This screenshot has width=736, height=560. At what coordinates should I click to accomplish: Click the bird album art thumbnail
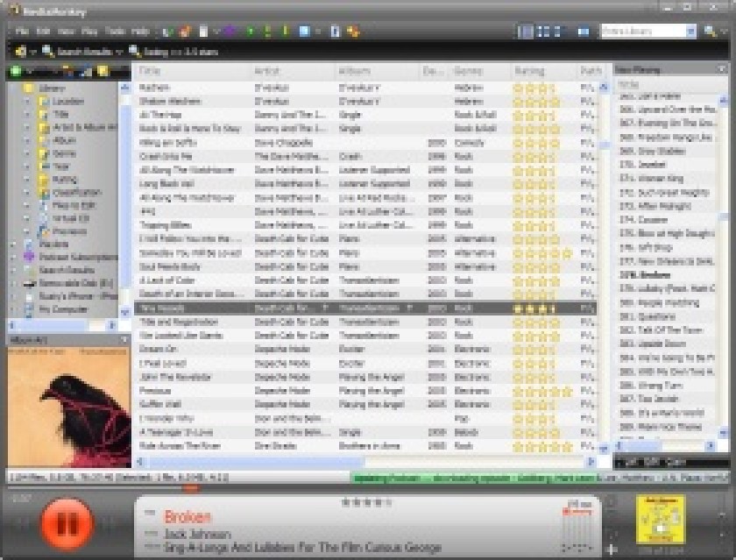point(68,407)
